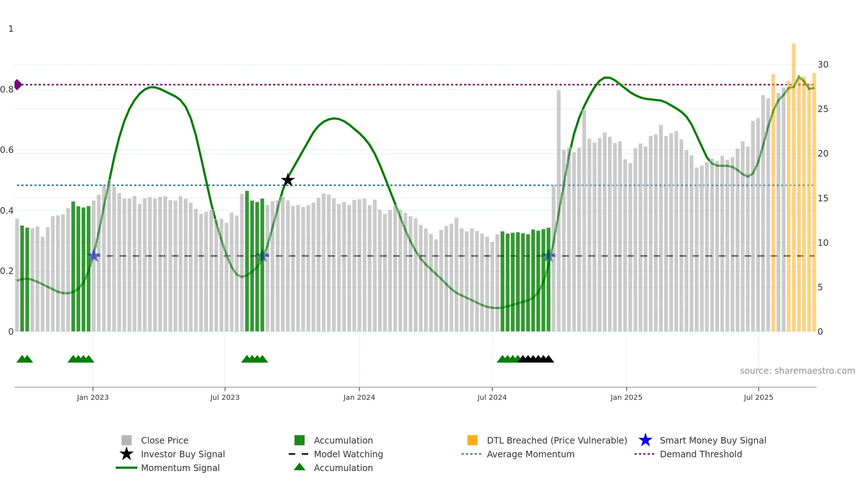This screenshot has width=868, height=488.
Task: Click the green Accumulation square swatch
Action: click(299, 440)
